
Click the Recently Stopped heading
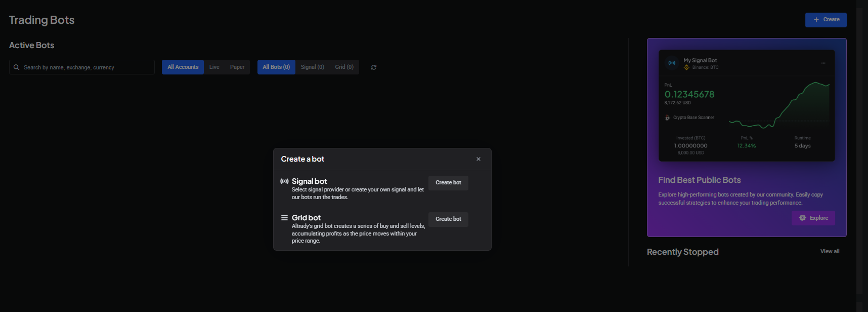point(682,252)
